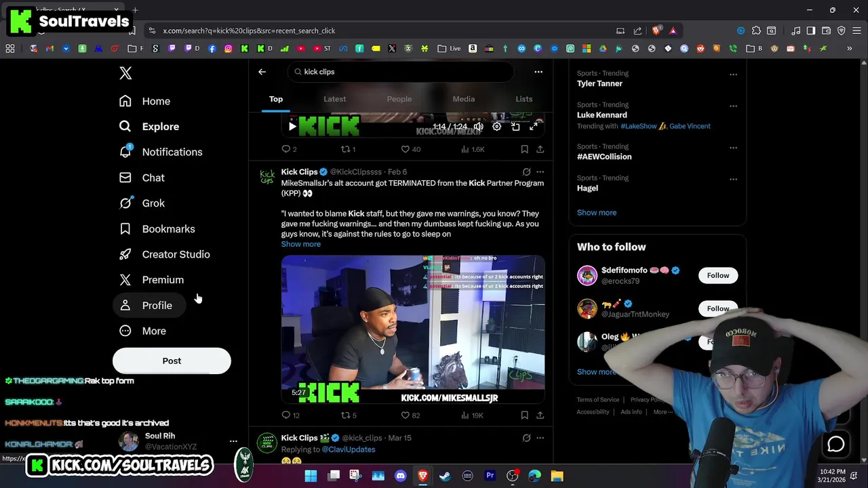Play the top video at 1:14
The height and width of the screenshot is (488, 868).
click(x=292, y=126)
